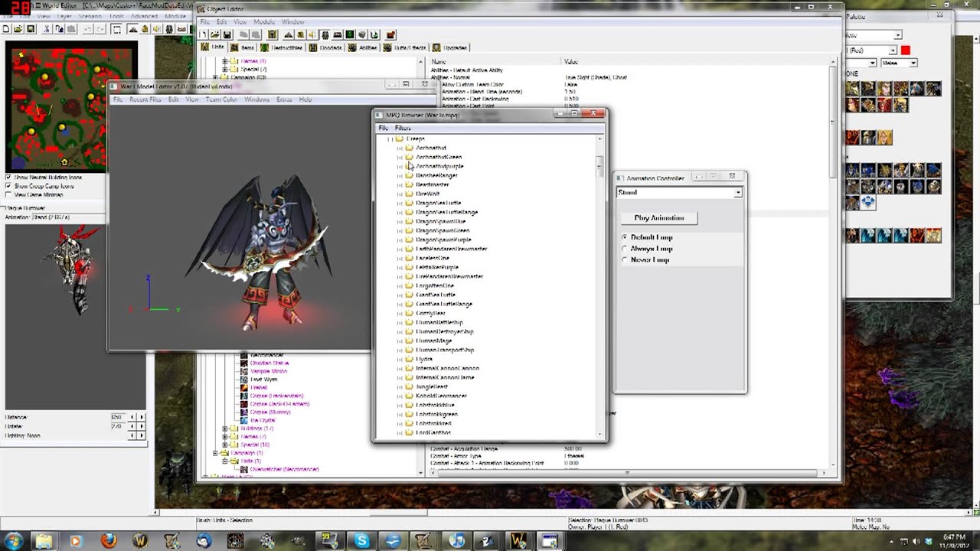Click the Object Editor open file icon

pos(215,34)
